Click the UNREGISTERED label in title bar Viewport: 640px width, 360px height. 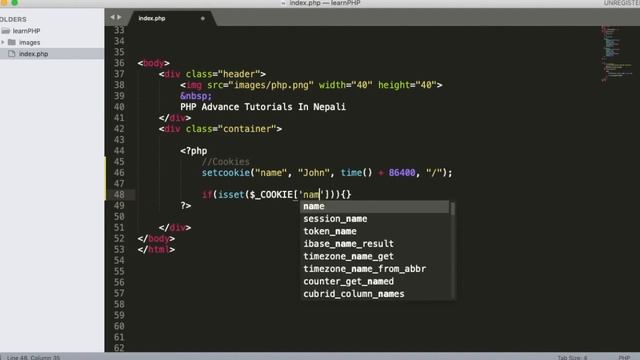tap(622, 3)
